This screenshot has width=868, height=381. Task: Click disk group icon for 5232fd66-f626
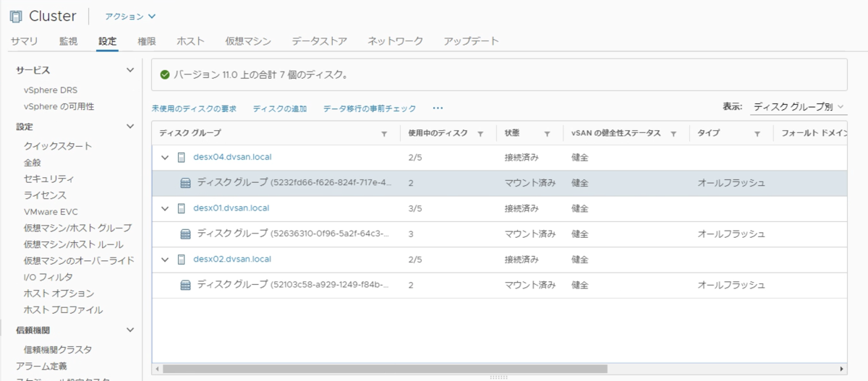tap(185, 183)
